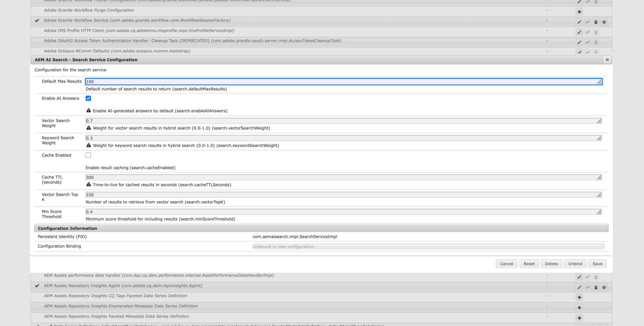Image resolution: width=644 pixels, height=326 pixels.
Task: Cancel the configuration dialog
Action: pos(507,264)
